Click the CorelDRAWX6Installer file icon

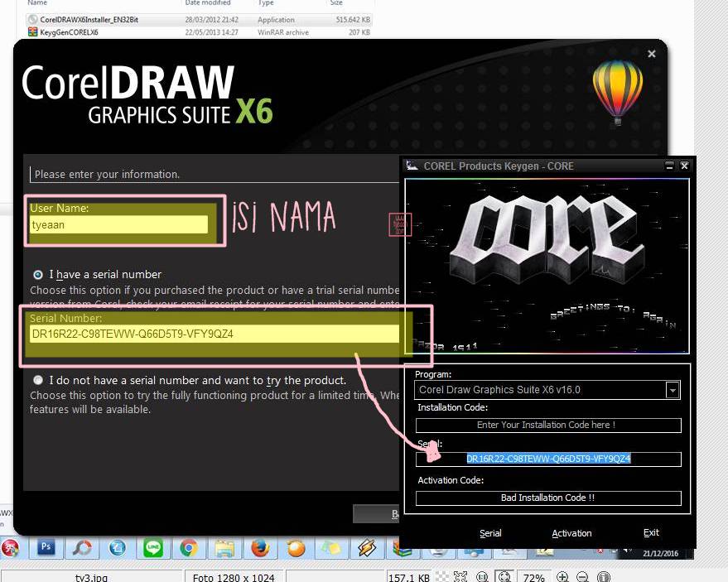pyautogui.click(x=32, y=20)
